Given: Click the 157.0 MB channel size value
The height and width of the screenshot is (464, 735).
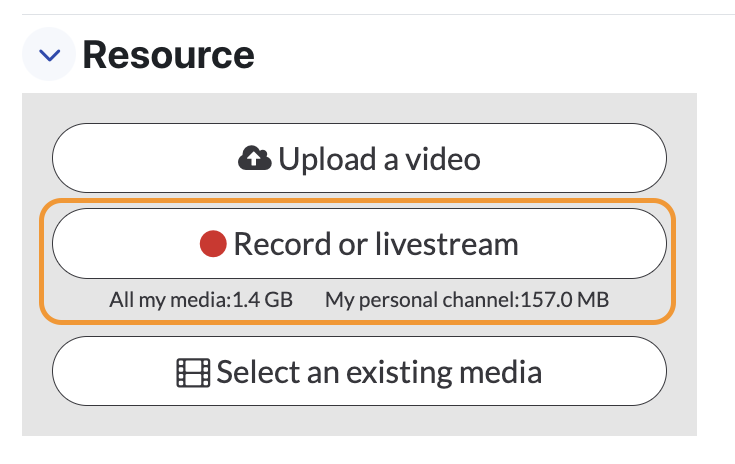Looking at the screenshot, I should tap(565, 299).
